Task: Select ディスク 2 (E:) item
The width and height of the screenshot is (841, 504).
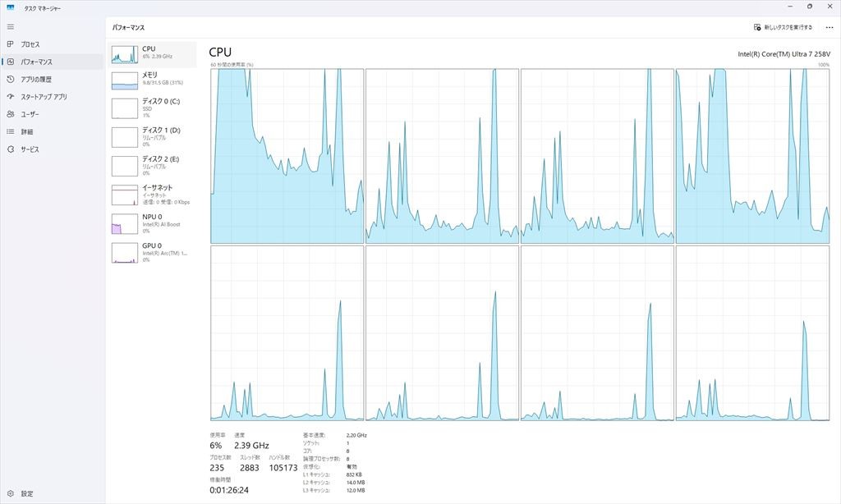Action: pos(152,166)
